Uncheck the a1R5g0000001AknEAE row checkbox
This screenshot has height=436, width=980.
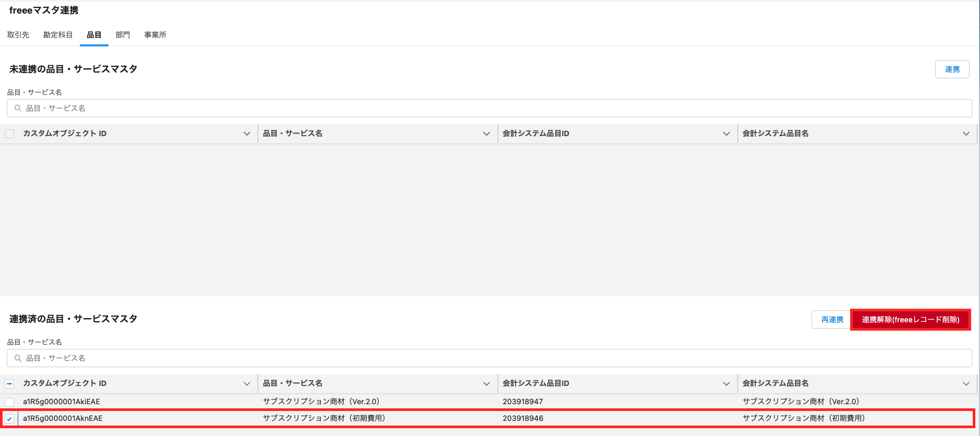pos(9,419)
